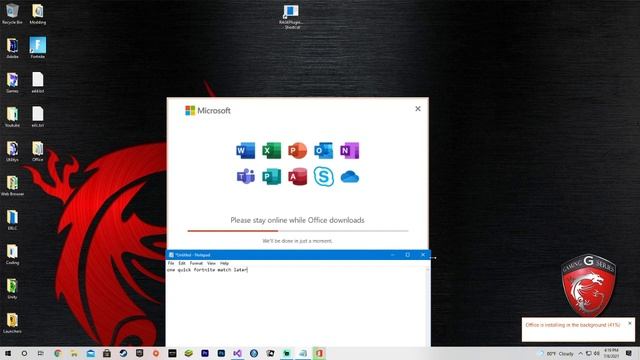
Task: Close the Notepad window
Action: [x=423, y=255]
